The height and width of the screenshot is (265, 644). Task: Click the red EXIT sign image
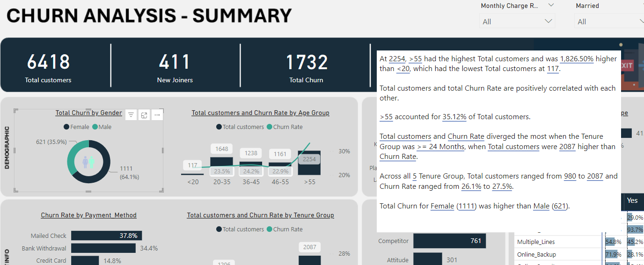pyautogui.click(x=627, y=66)
